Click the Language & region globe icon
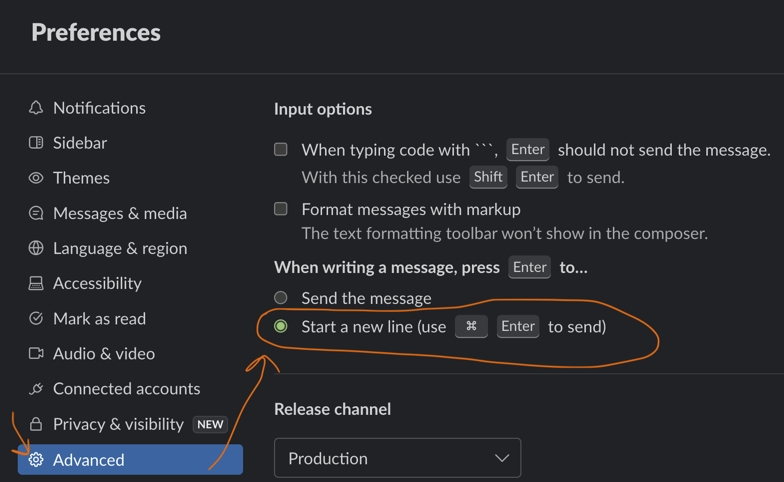The width and height of the screenshot is (784, 482). (x=36, y=248)
